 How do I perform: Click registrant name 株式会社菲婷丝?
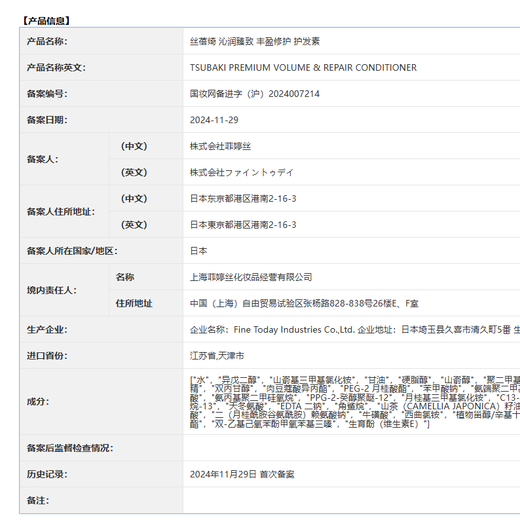pyautogui.click(x=220, y=146)
